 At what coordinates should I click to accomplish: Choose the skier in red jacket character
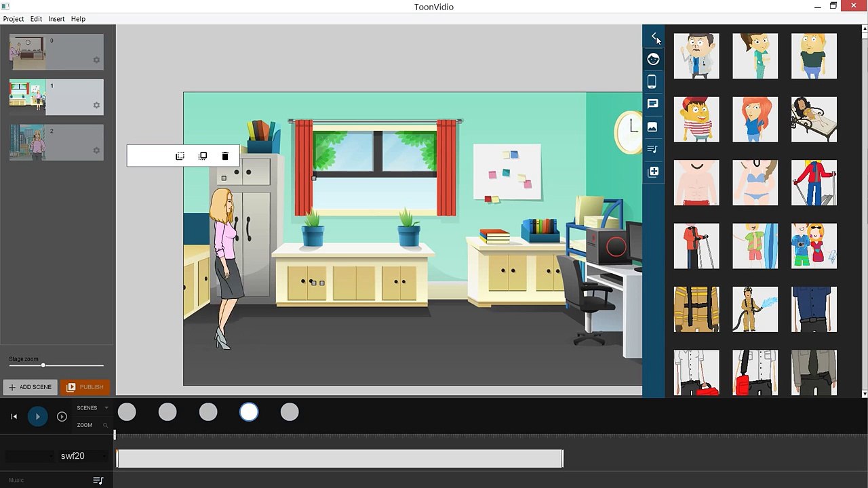click(814, 183)
